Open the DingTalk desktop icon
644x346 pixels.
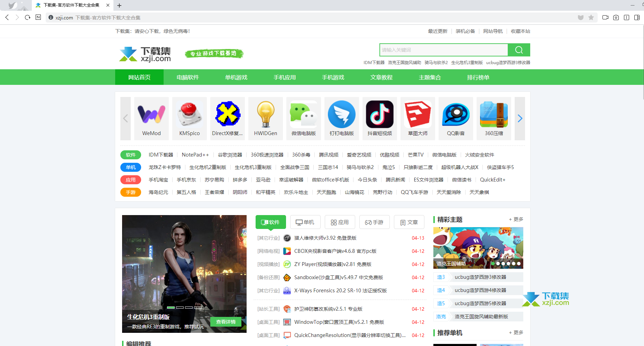click(342, 115)
